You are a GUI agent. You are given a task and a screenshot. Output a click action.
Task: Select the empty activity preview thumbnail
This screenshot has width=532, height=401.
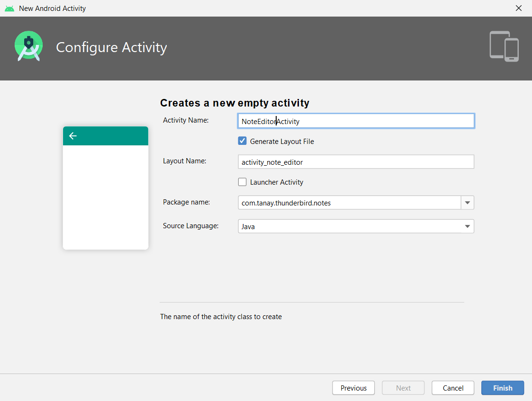tap(106, 188)
